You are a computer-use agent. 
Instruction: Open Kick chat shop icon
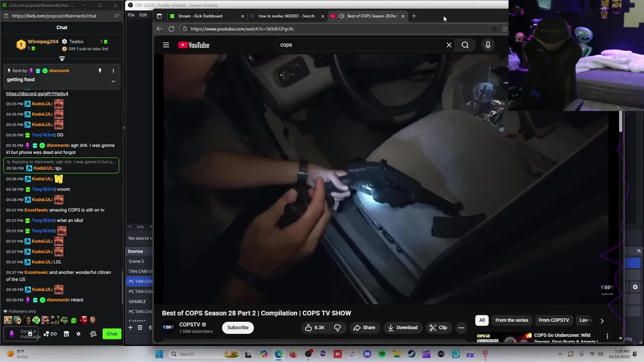(x=66, y=334)
